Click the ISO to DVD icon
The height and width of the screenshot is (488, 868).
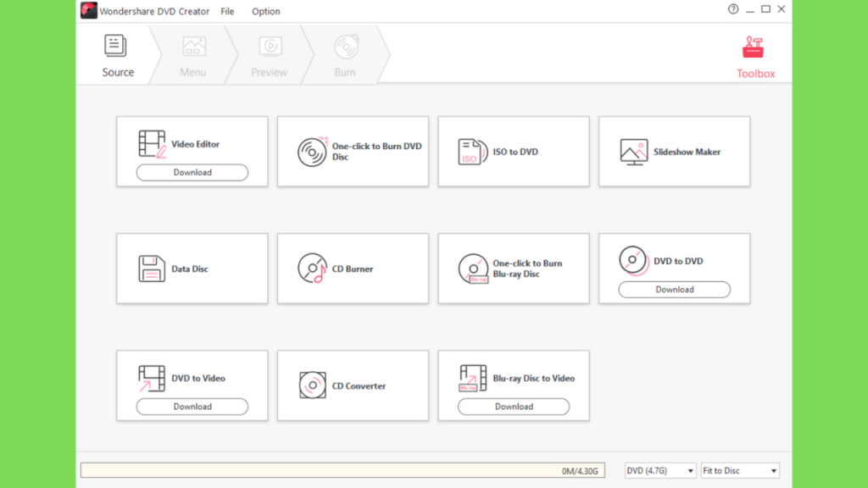pos(473,152)
